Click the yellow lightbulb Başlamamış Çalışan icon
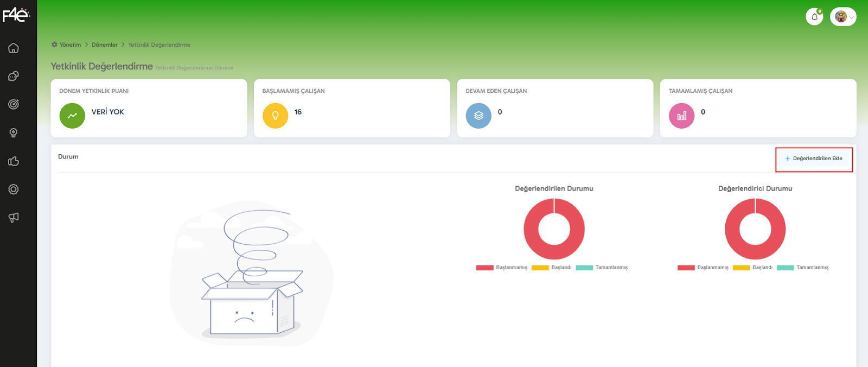868x367 pixels. tap(275, 116)
